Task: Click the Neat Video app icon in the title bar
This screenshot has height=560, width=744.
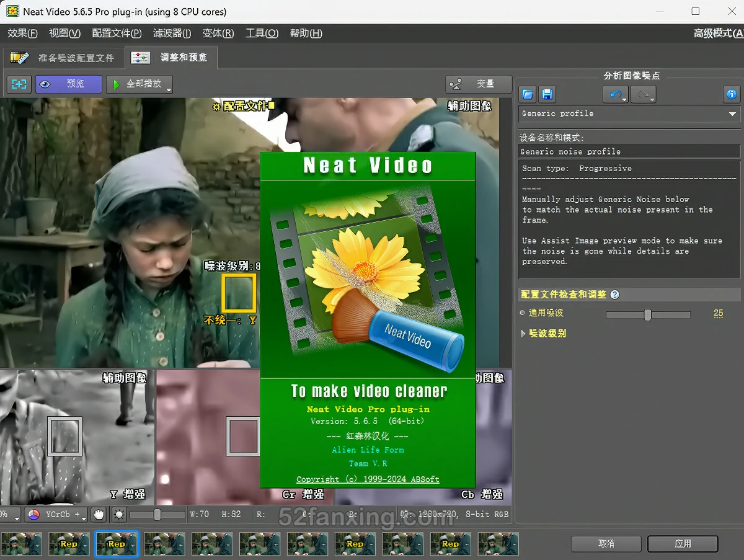Action: 12,11
